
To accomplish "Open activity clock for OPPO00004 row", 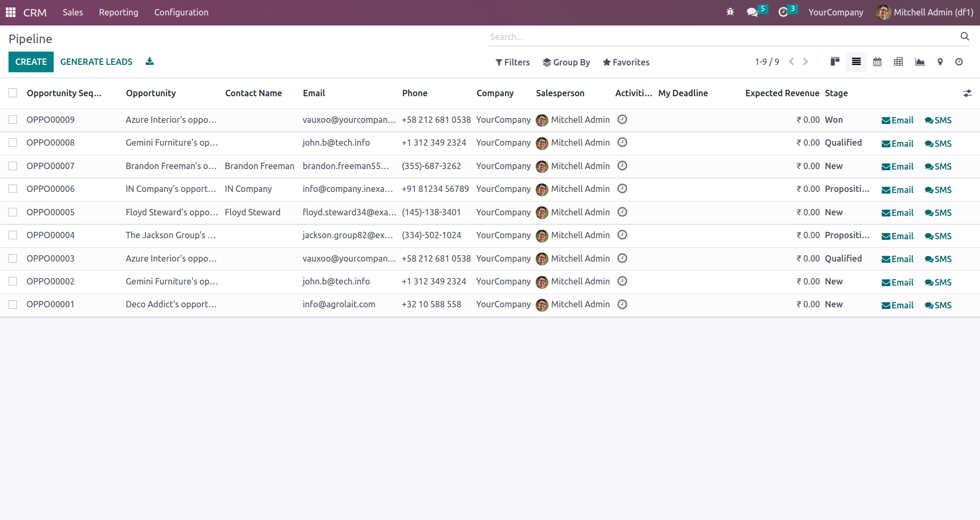I will click(x=622, y=235).
